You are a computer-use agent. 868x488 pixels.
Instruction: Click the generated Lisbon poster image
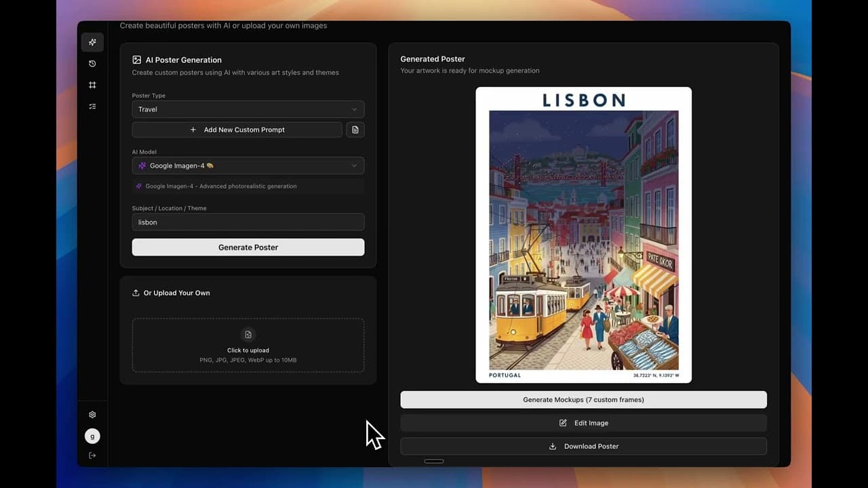pos(583,235)
